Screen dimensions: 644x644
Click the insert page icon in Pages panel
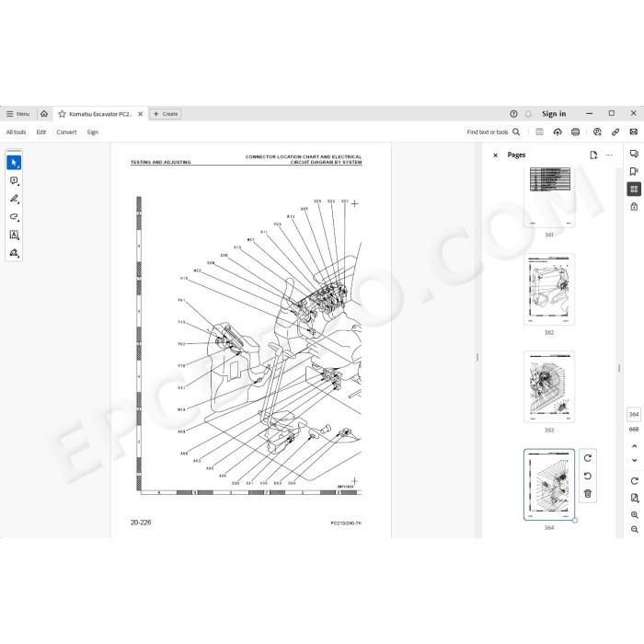pyautogui.click(x=593, y=155)
